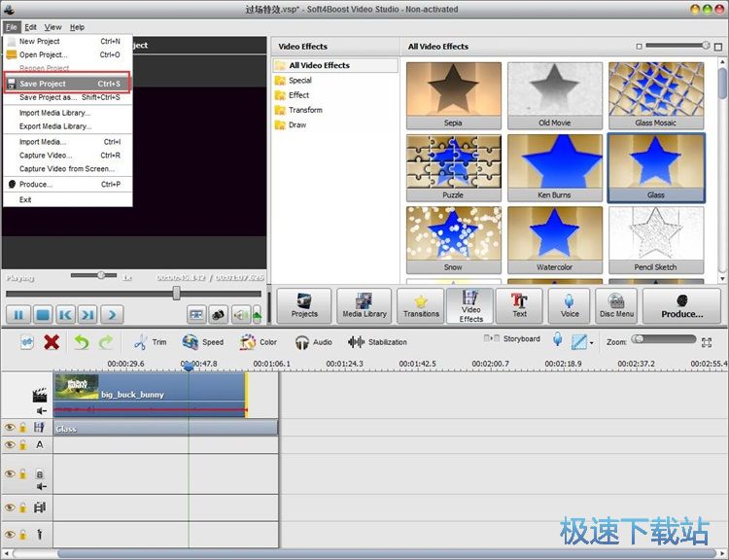Mute preview with the speaker icon
This screenshot has width=729, height=560.
click(x=240, y=315)
